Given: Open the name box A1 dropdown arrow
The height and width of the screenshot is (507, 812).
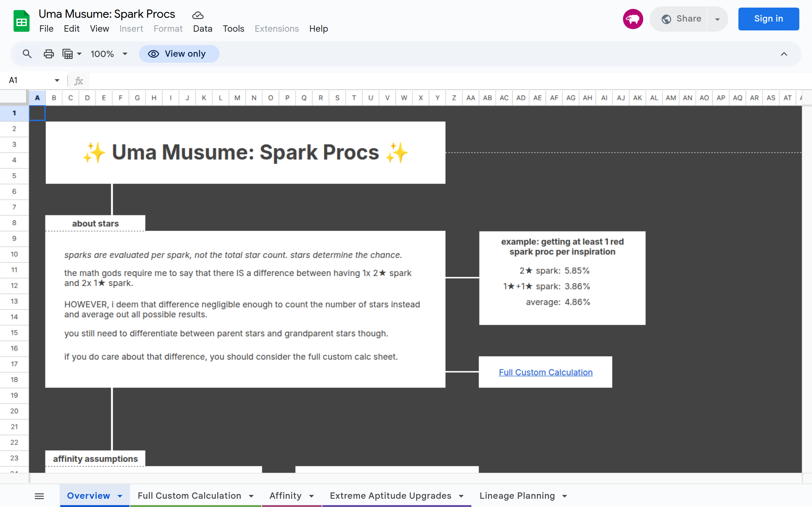Looking at the screenshot, I should pyautogui.click(x=57, y=80).
